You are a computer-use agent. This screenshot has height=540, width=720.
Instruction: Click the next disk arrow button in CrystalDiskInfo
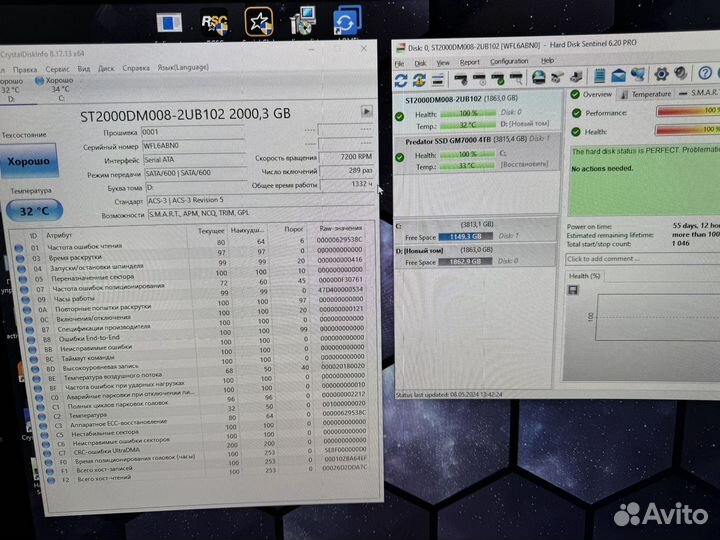click(x=366, y=112)
